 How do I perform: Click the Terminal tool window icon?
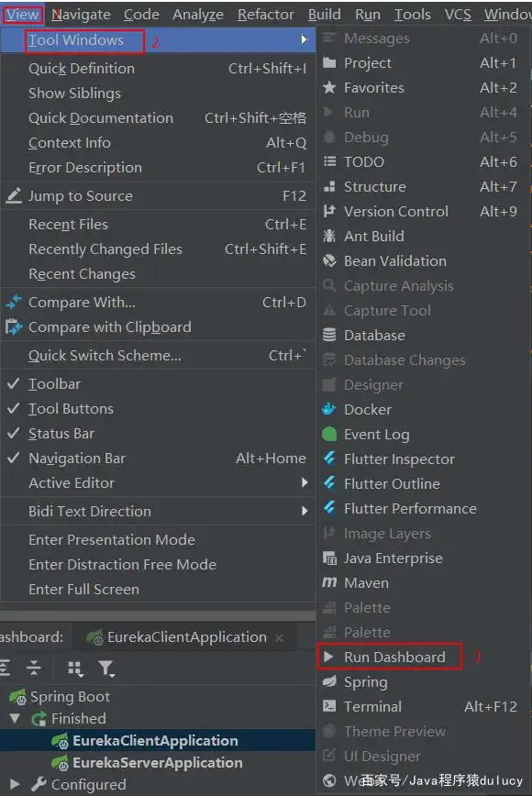click(329, 705)
